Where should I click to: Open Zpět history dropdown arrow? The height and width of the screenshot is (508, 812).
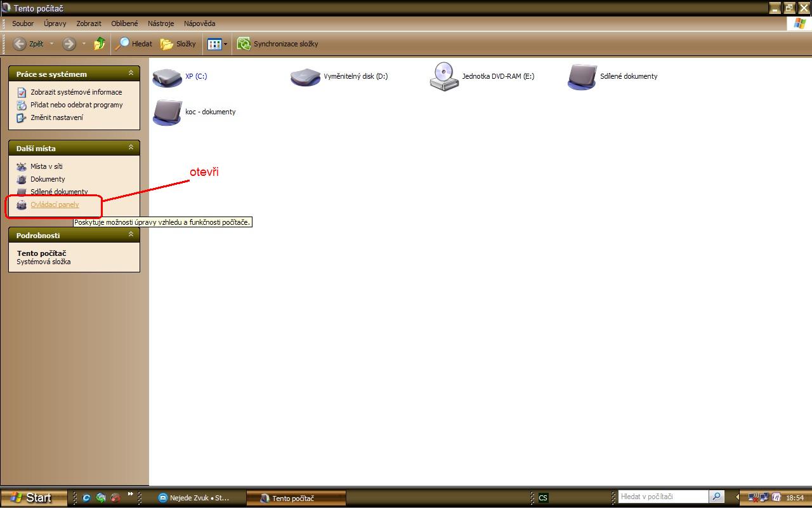[52, 44]
